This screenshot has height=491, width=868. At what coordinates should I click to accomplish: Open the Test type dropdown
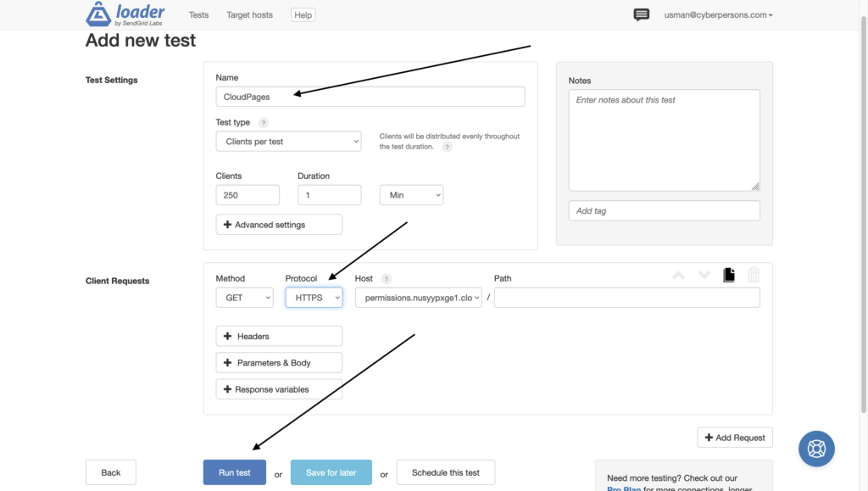pyautogui.click(x=288, y=141)
